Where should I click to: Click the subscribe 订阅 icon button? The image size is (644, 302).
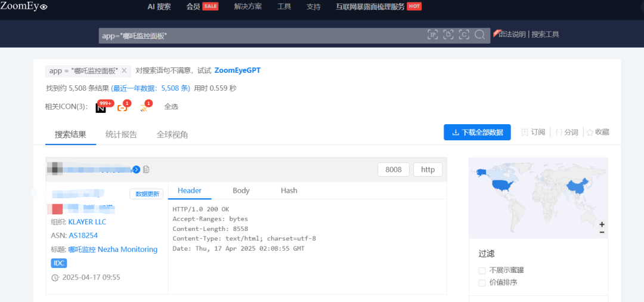(x=533, y=132)
